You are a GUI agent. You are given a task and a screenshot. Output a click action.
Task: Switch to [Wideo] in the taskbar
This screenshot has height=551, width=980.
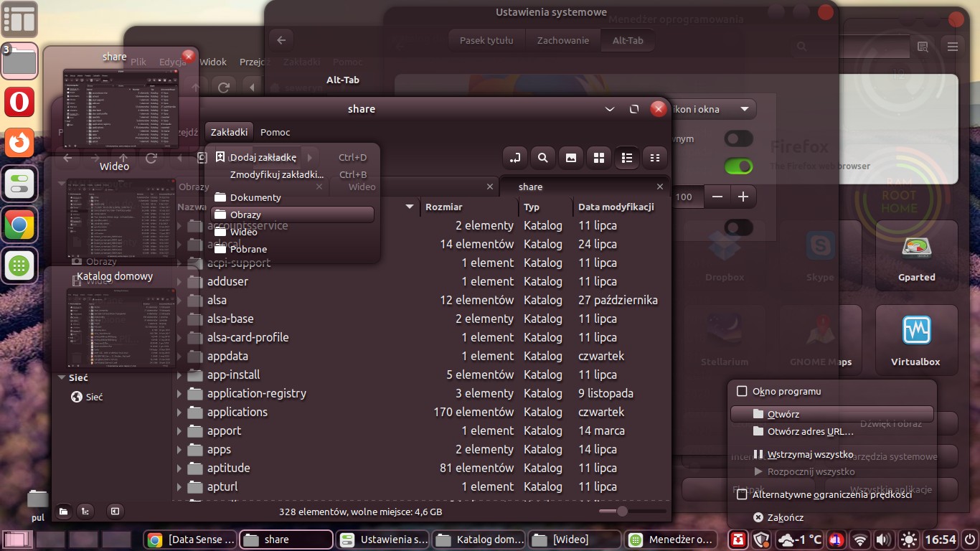(574, 540)
